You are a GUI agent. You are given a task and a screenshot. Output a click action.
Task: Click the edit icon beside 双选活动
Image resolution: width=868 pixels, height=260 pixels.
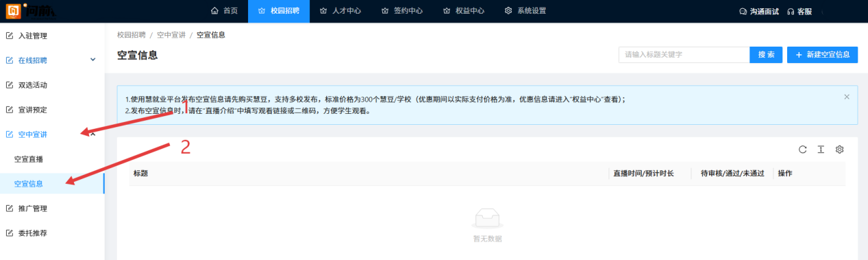[x=10, y=85]
